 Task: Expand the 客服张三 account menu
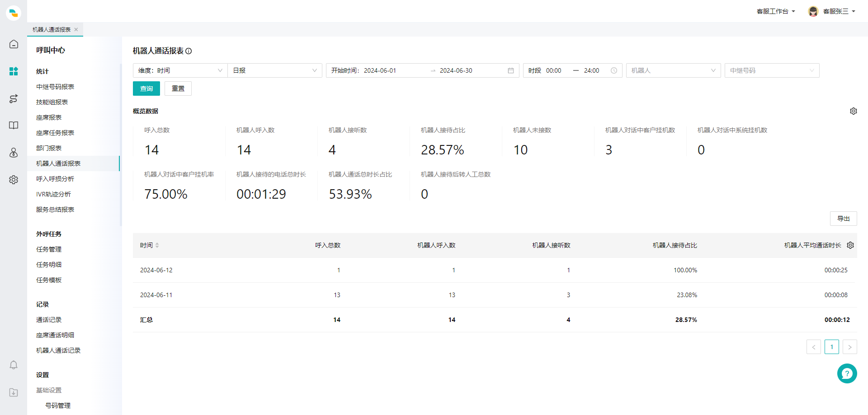pos(839,11)
